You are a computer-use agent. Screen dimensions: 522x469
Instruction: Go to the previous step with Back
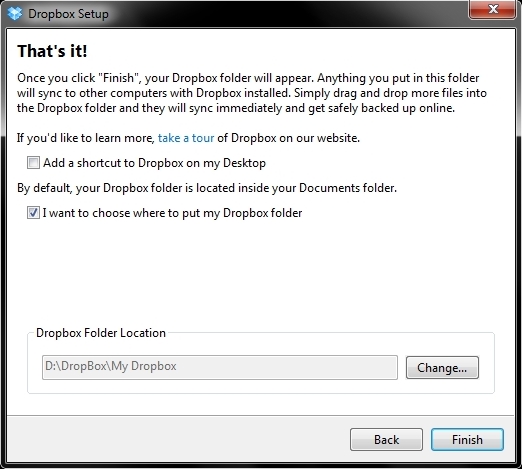coord(386,439)
